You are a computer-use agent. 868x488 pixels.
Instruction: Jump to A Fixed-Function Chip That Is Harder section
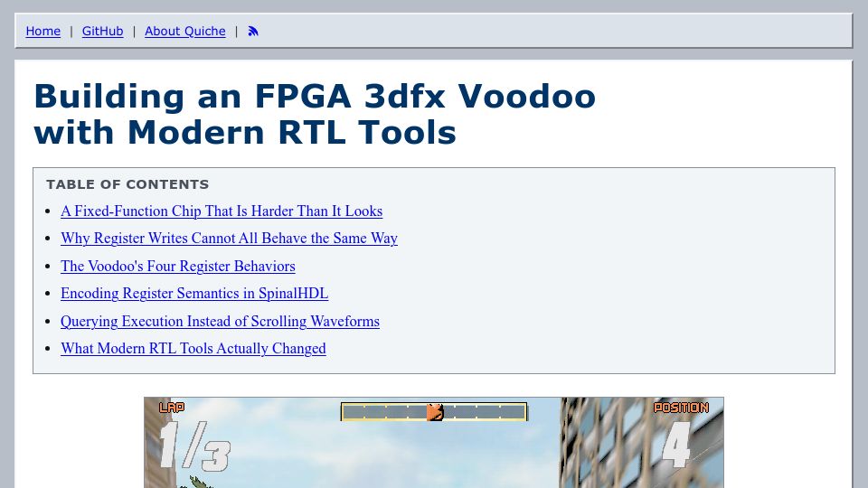[222, 211]
